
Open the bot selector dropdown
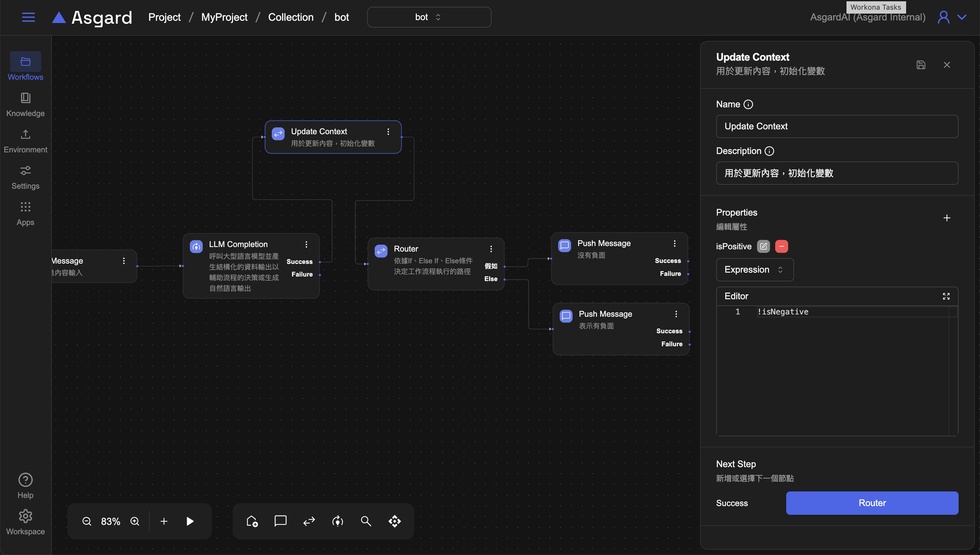click(429, 17)
